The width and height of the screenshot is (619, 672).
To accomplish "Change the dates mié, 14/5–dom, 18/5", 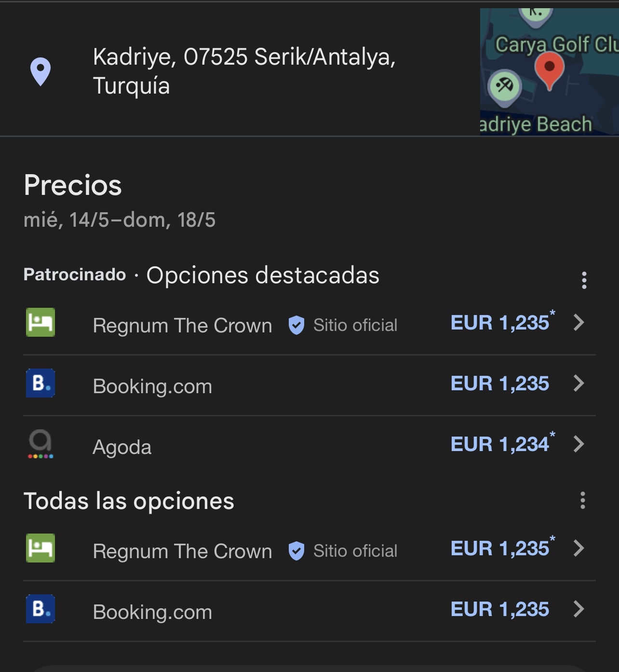I will (120, 220).
